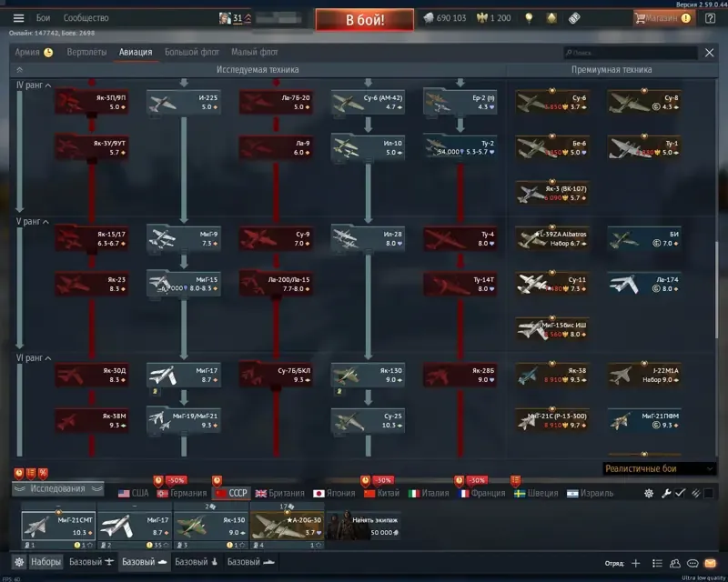Close the research tree with the X
The width and height of the screenshot is (728, 582).
pyautogui.click(x=710, y=53)
